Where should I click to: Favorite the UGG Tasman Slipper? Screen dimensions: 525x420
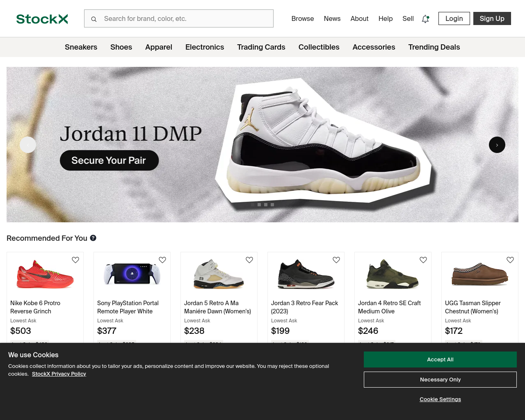pos(510,260)
